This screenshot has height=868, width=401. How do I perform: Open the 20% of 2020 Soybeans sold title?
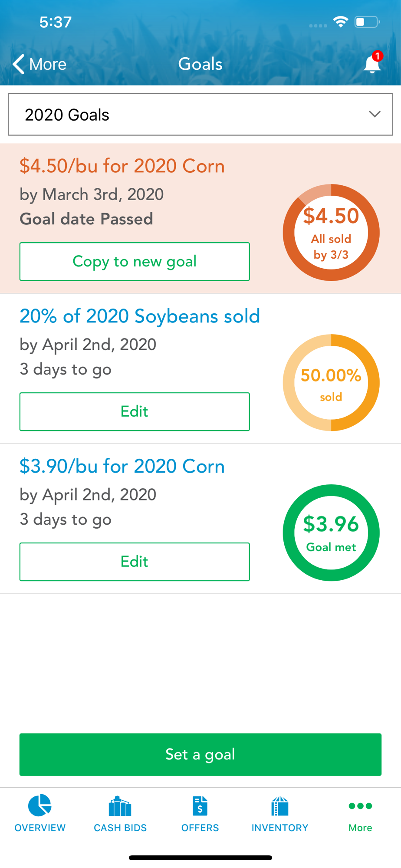tap(140, 316)
